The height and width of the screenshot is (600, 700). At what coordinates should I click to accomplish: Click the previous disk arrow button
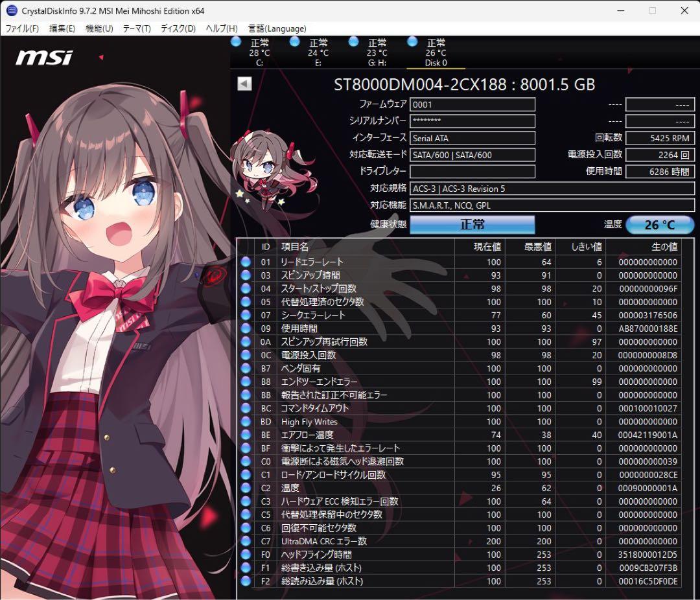[244, 84]
